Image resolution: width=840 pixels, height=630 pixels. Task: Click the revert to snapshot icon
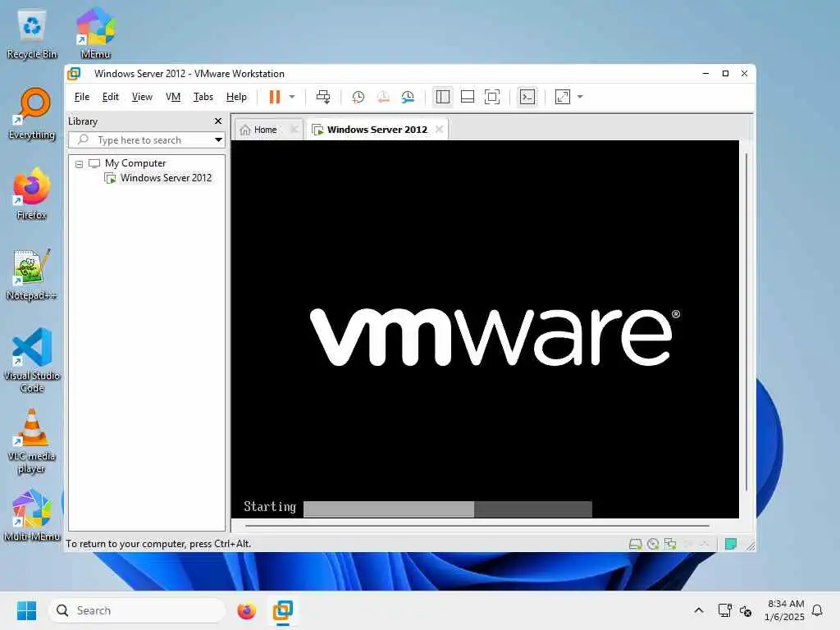tap(383, 97)
